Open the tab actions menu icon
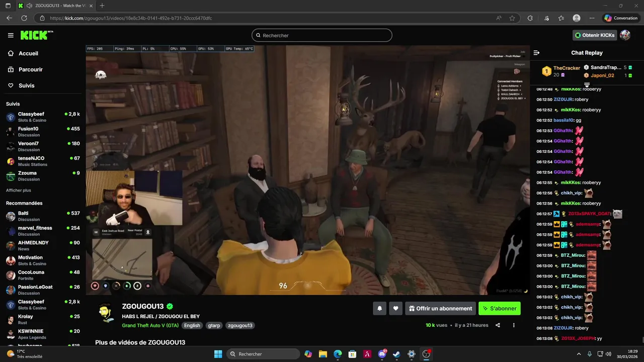This screenshot has height=362, width=644. pyautogui.click(x=8, y=6)
